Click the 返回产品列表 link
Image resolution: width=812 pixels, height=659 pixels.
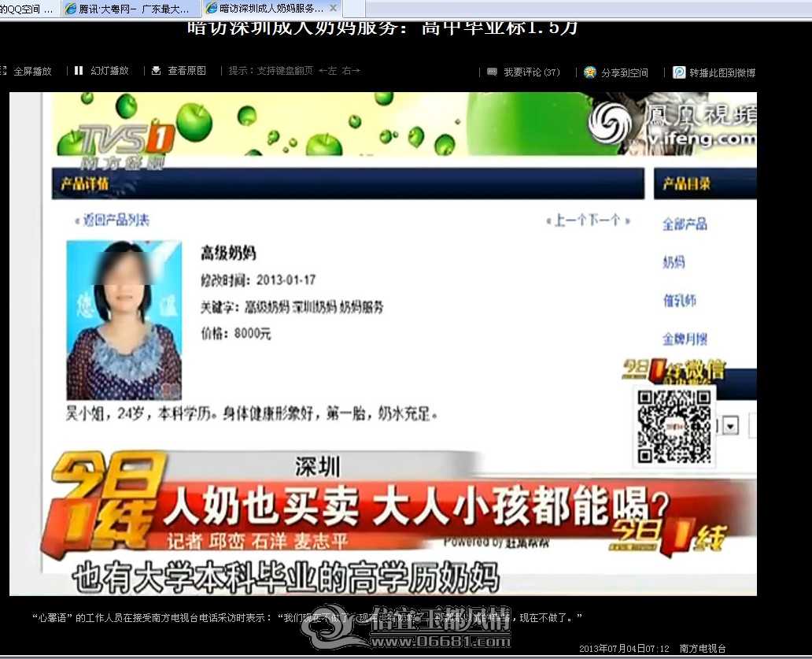coord(113,220)
